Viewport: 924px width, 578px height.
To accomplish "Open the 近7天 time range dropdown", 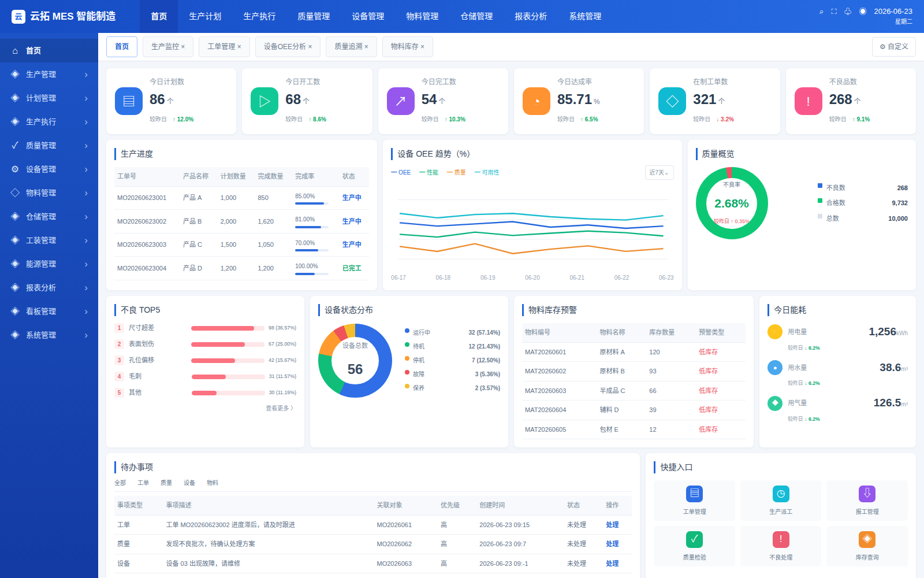I will (660, 172).
